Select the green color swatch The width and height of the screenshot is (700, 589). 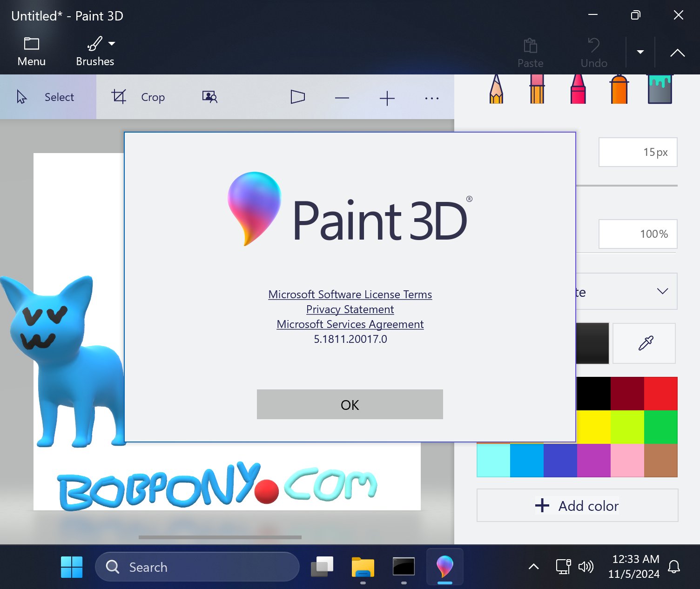point(660,427)
